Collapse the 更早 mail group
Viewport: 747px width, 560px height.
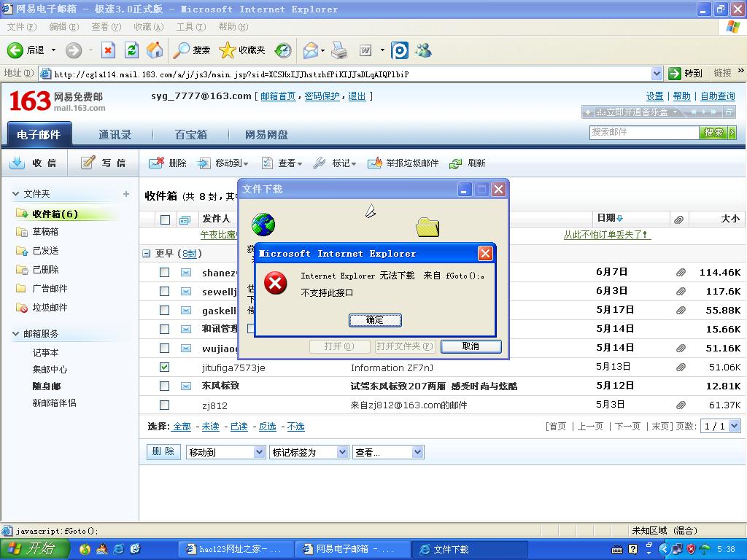(146, 254)
